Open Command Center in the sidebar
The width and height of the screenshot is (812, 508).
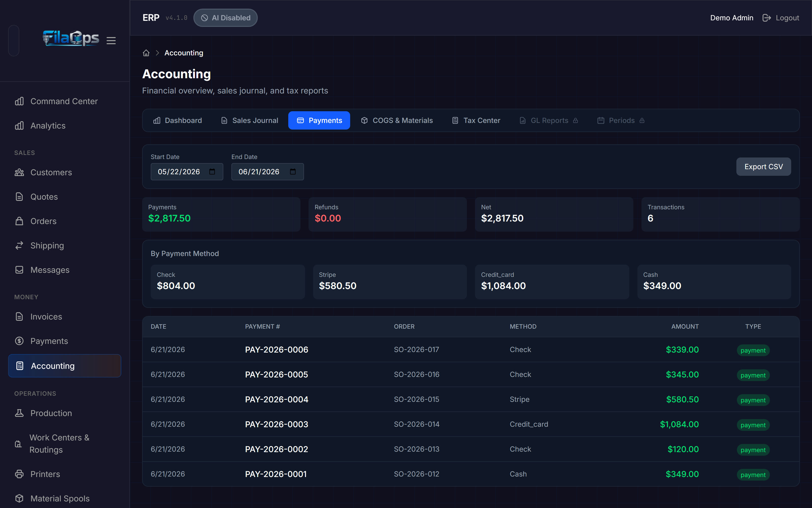(64, 101)
